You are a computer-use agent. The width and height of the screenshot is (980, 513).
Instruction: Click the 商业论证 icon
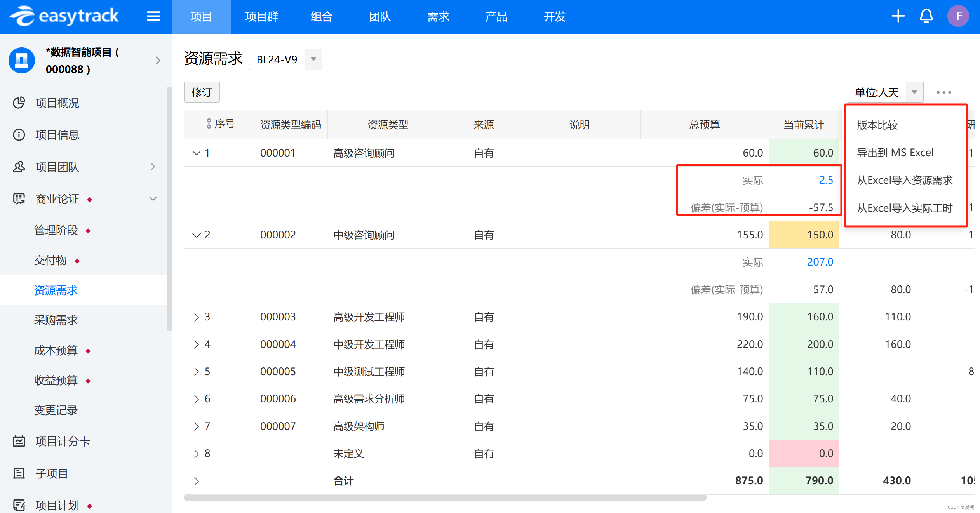[x=19, y=199]
